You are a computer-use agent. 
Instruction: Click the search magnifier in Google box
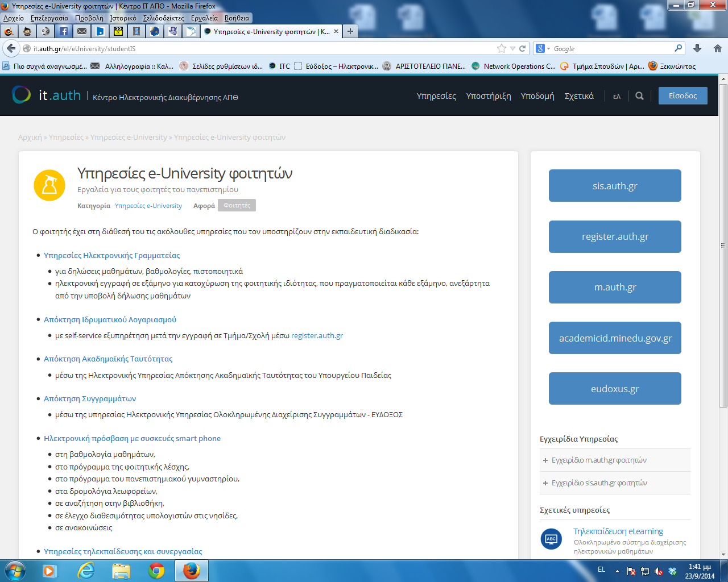coord(678,48)
